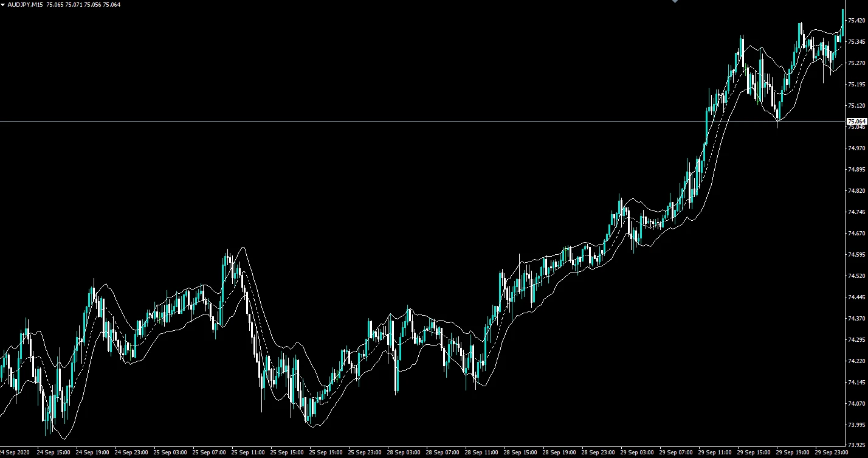Click the 25 Sep 11:00 time label
This screenshot has width=868, height=458.
click(248, 453)
